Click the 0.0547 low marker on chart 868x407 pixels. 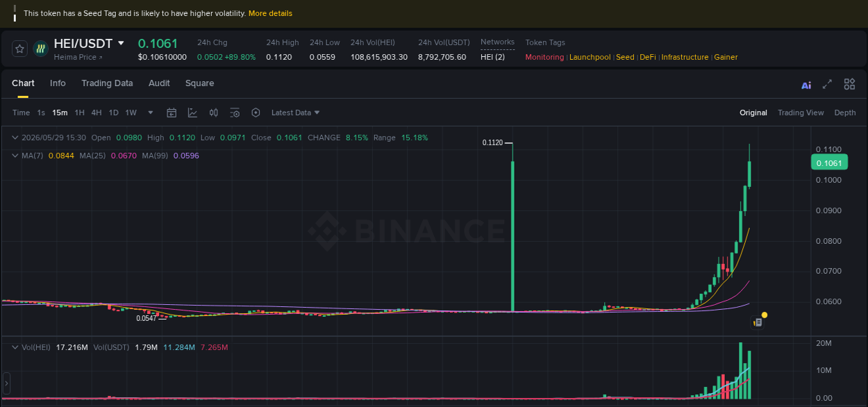(x=147, y=318)
